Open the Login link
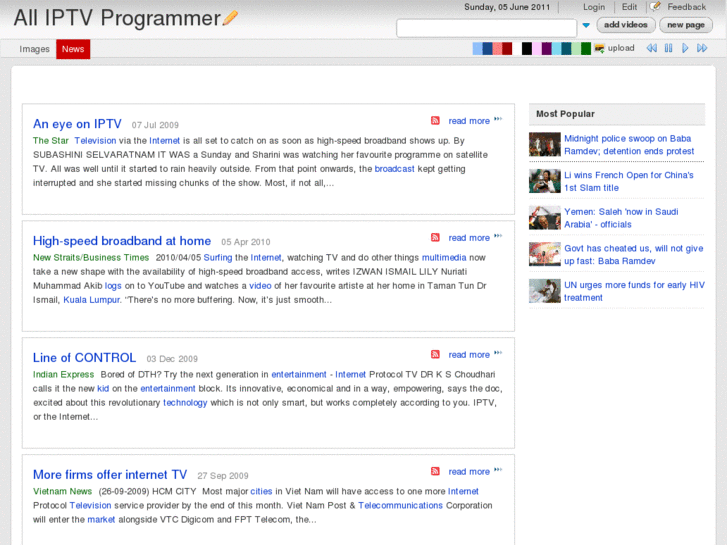Screen dimensions: 727x545 coord(594,7)
